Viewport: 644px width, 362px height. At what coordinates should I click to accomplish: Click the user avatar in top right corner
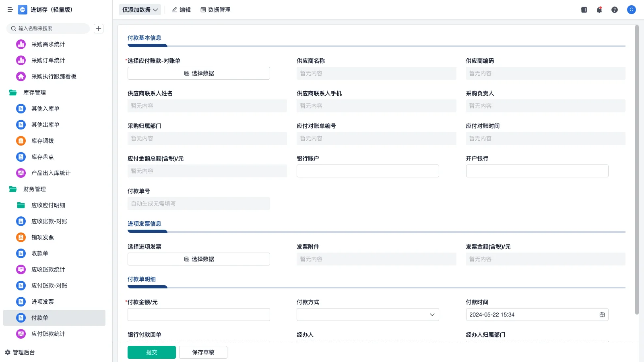click(631, 10)
